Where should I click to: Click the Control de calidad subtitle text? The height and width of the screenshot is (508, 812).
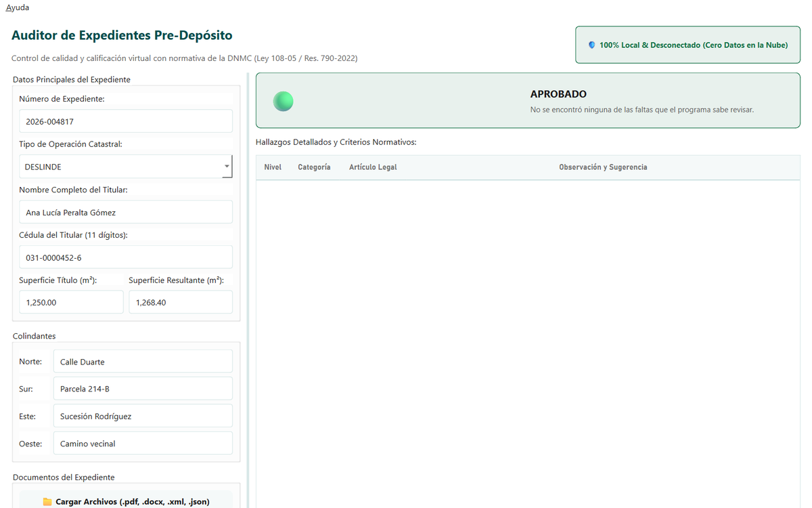pos(185,58)
